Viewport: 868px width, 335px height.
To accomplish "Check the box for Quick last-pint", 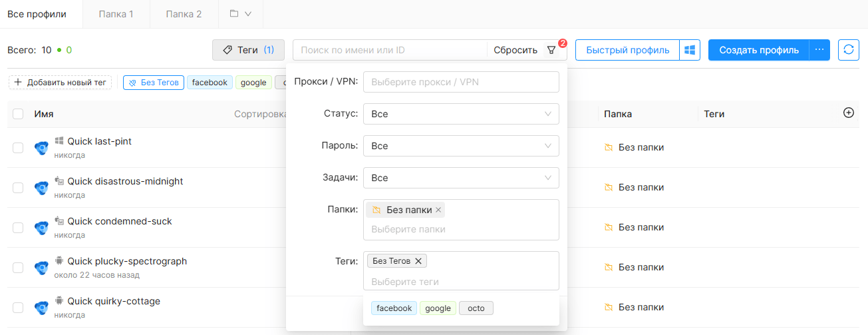I will tap(18, 148).
